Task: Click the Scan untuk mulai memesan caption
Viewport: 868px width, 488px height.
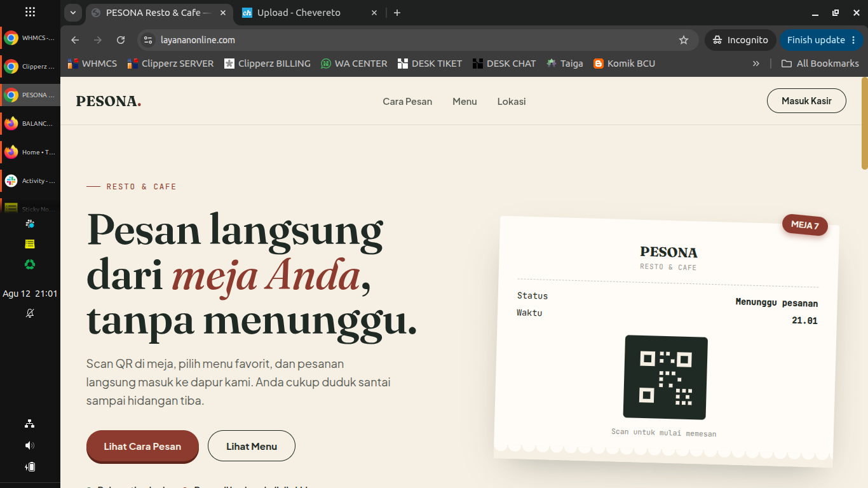Action: tap(663, 433)
